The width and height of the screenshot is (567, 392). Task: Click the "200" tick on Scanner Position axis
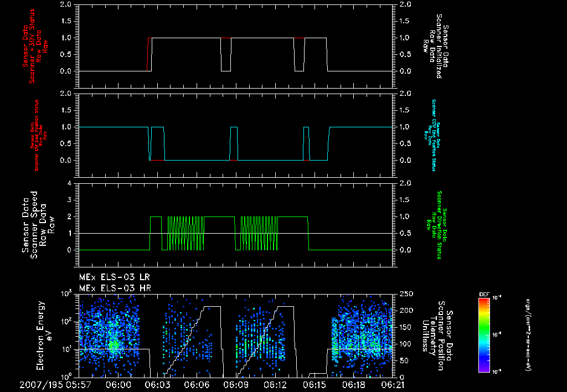click(x=406, y=311)
